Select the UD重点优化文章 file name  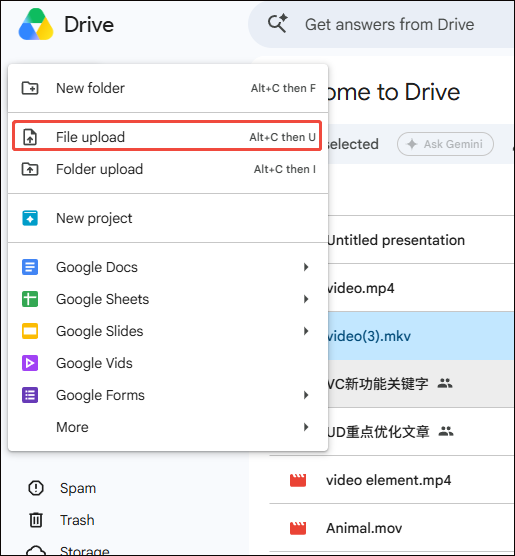pos(378,432)
